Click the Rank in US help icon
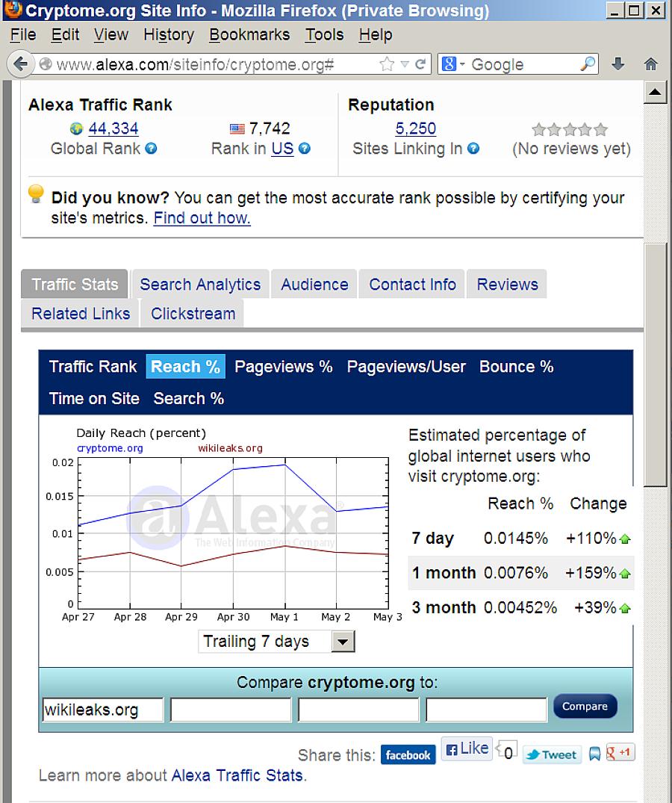The width and height of the screenshot is (672, 803). tap(305, 149)
